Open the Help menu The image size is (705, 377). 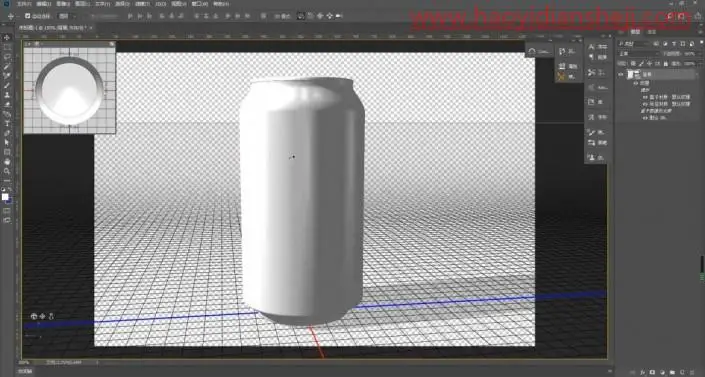click(x=220, y=4)
